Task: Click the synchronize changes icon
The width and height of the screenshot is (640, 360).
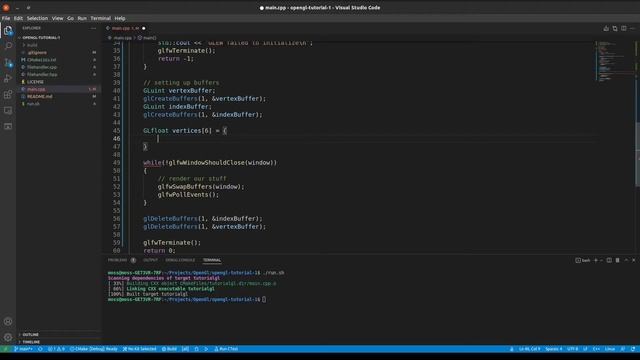Action: point(40,349)
